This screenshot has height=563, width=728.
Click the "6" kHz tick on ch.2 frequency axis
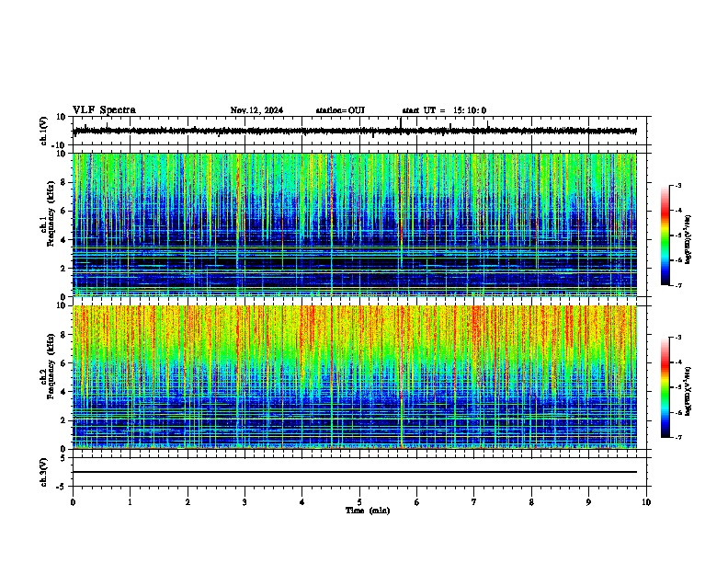(x=63, y=363)
